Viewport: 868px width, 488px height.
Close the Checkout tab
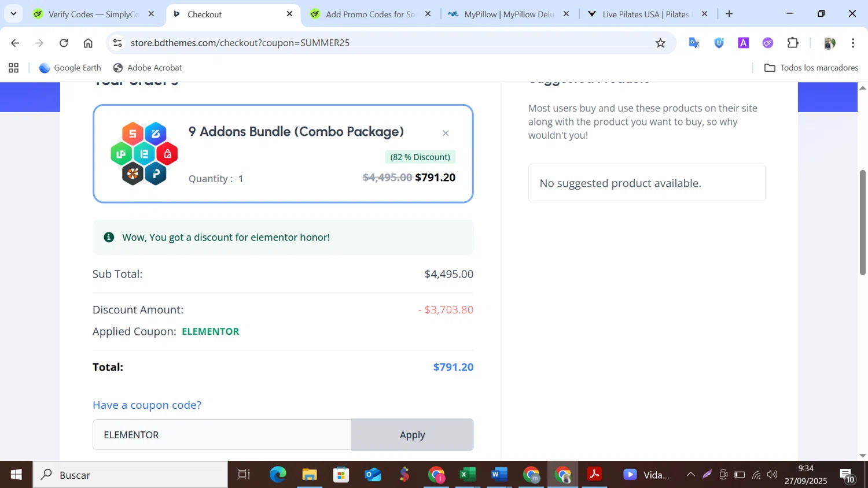(x=289, y=14)
